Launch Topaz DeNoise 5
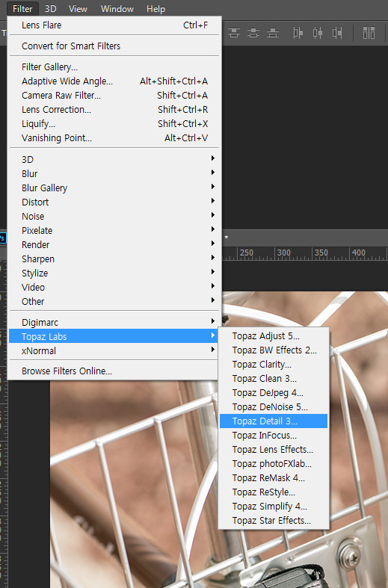Screen dimensions: 388x588 pos(274,407)
